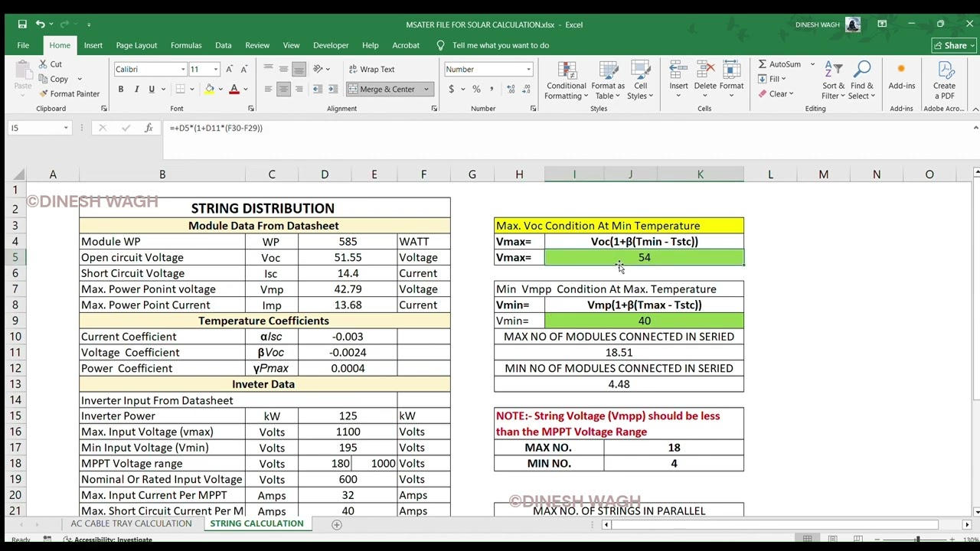Open the Cell Styles gallery

tap(640, 80)
